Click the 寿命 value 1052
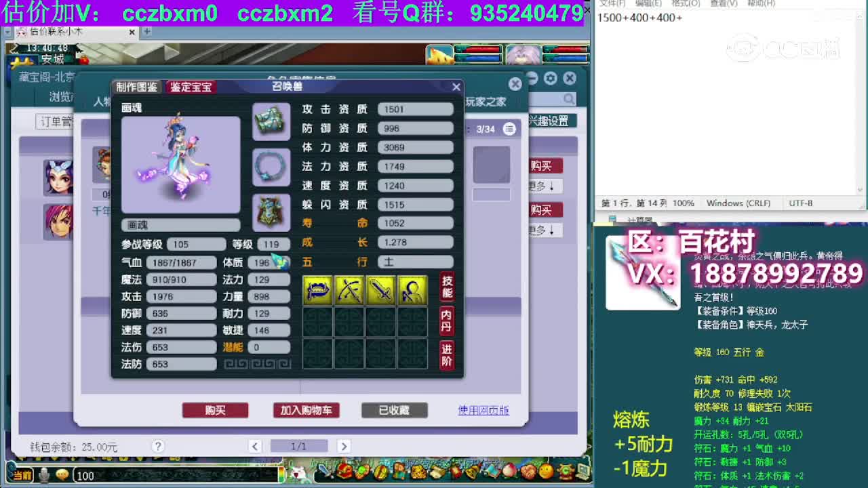The width and height of the screenshot is (868, 488). pyautogui.click(x=415, y=223)
